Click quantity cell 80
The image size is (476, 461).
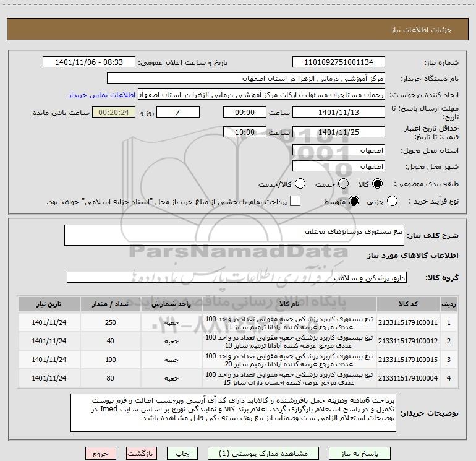click(110, 378)
